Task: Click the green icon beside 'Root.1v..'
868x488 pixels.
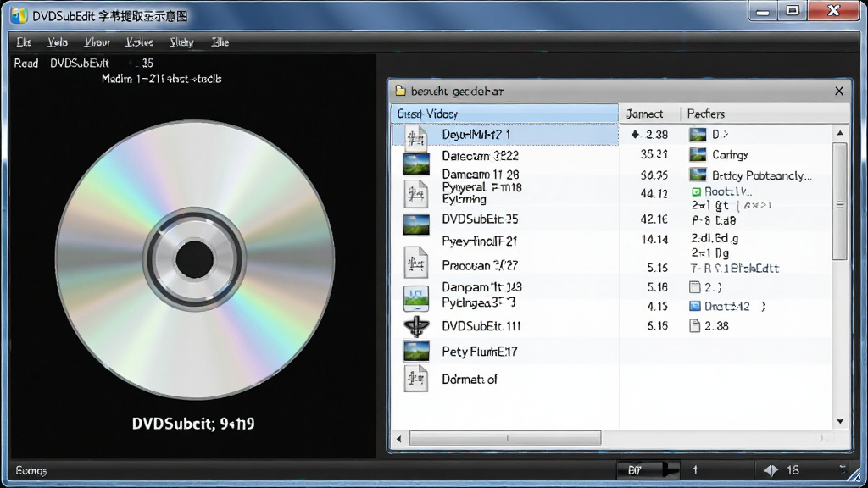Action: [697, 191]
